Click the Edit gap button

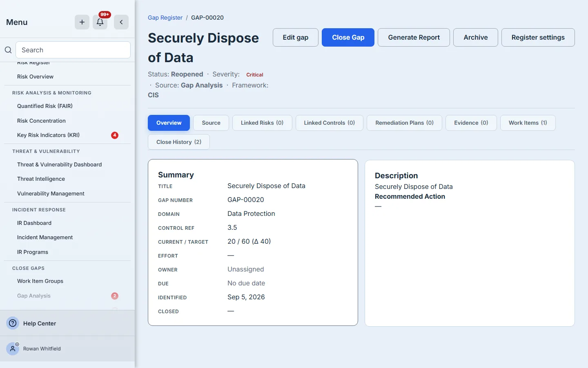296,37
